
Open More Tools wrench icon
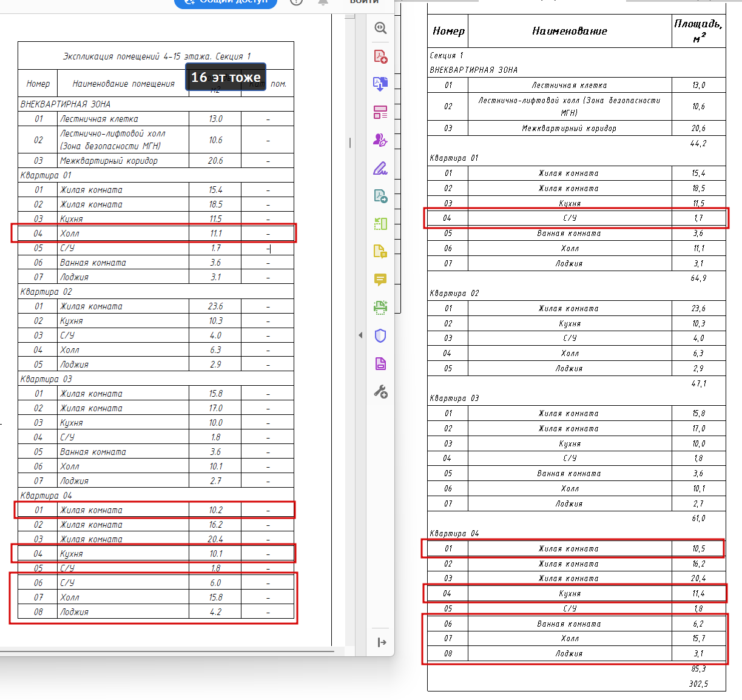coord(380,392)
